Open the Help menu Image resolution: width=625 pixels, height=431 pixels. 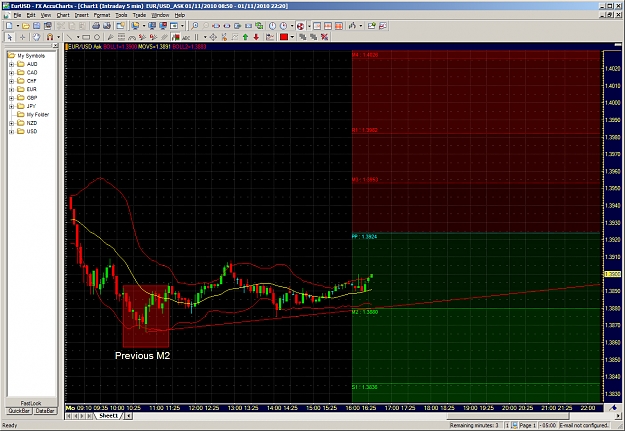180,15
